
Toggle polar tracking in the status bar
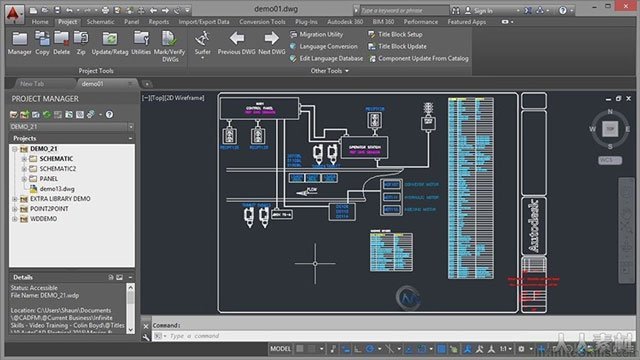coord(370,349)
